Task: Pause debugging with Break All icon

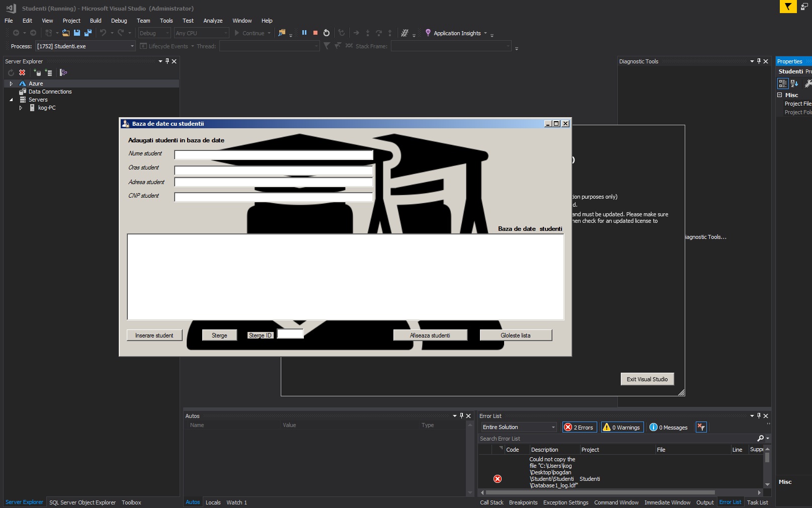Action: point(304,33)
